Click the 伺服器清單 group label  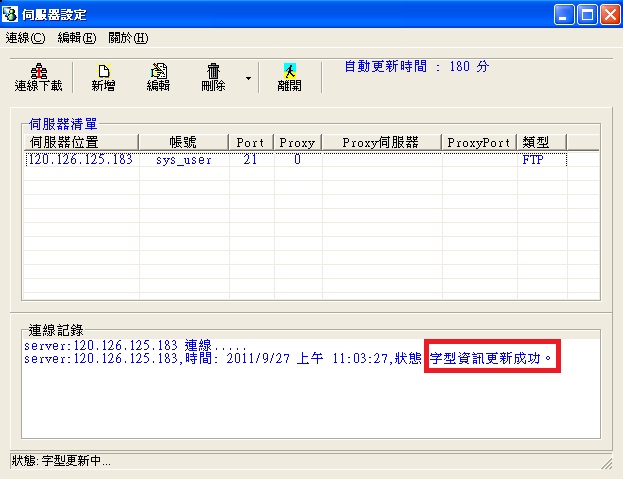pos(63,124)
